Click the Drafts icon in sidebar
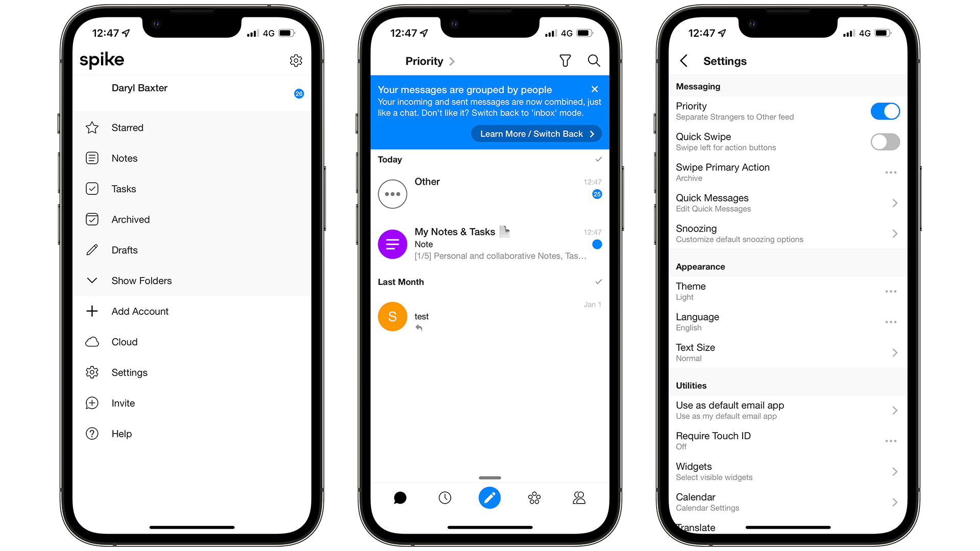Viewport: 980px width, 551px height. (x=92, y=249)
